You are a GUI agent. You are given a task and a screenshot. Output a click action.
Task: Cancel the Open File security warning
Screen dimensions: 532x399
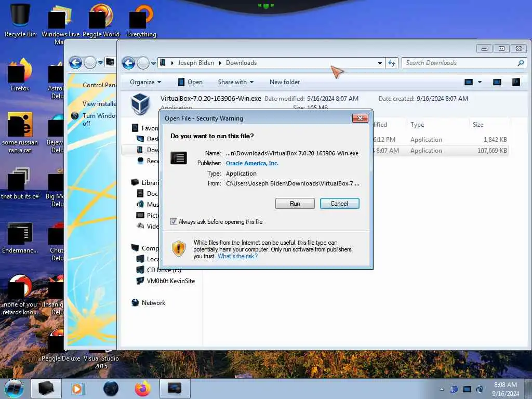click(339, 204)
